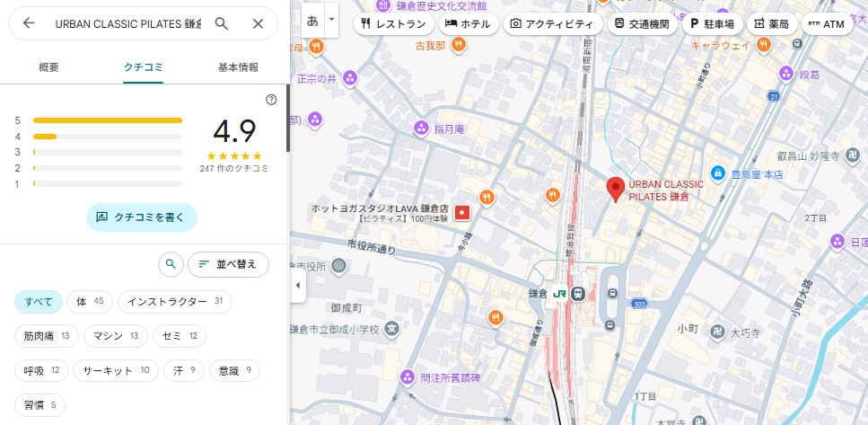Collapse the side panel with arrow handle

point(298,286)
